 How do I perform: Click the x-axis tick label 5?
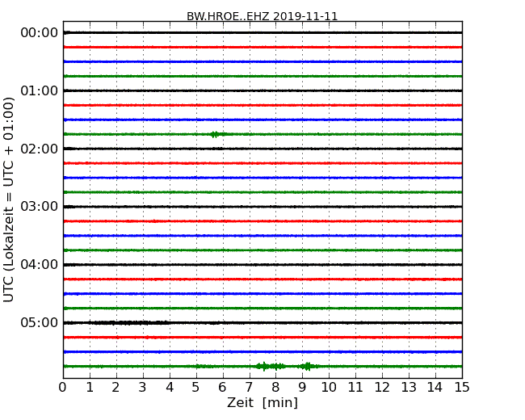196,388
